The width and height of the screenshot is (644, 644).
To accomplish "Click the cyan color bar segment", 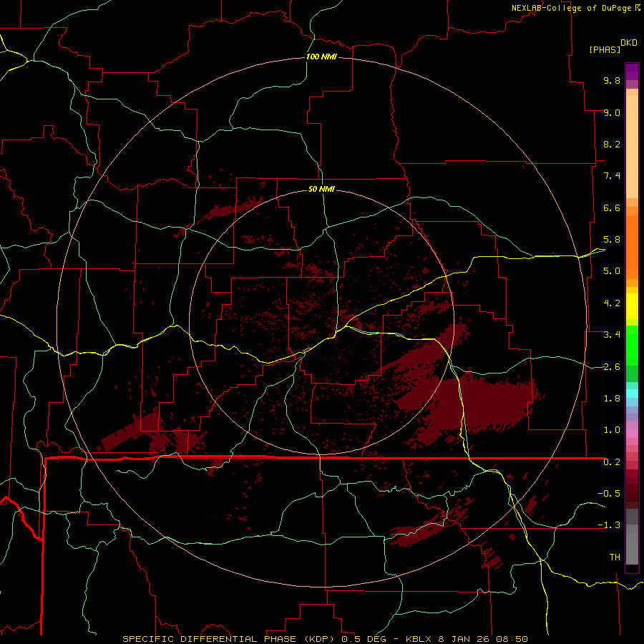I will click(x=632, y=394).
